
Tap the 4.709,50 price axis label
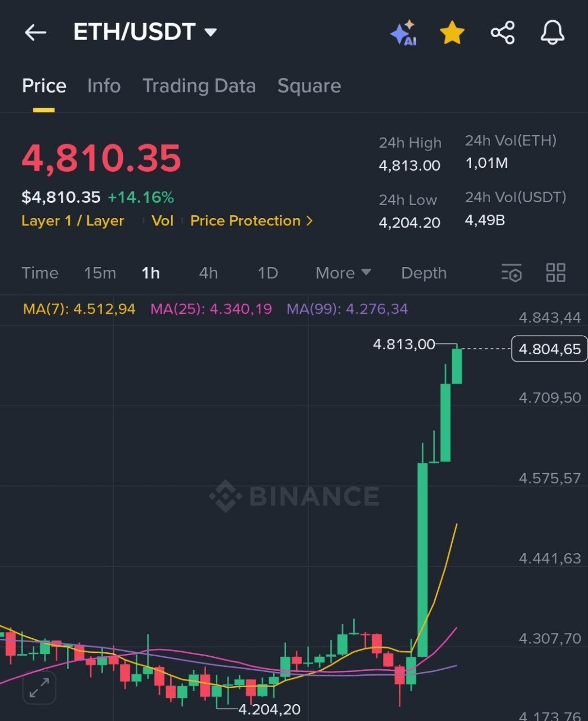tap(550, 398)
